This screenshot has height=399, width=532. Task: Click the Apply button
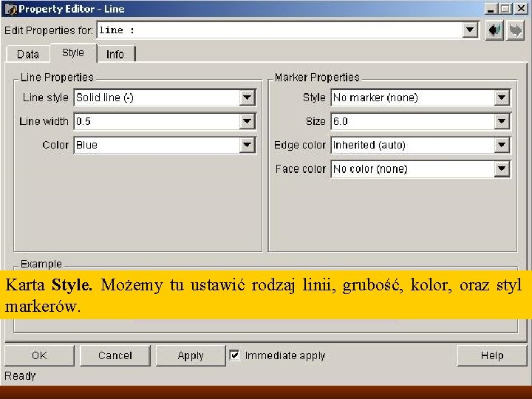click(x=191, y=355)
